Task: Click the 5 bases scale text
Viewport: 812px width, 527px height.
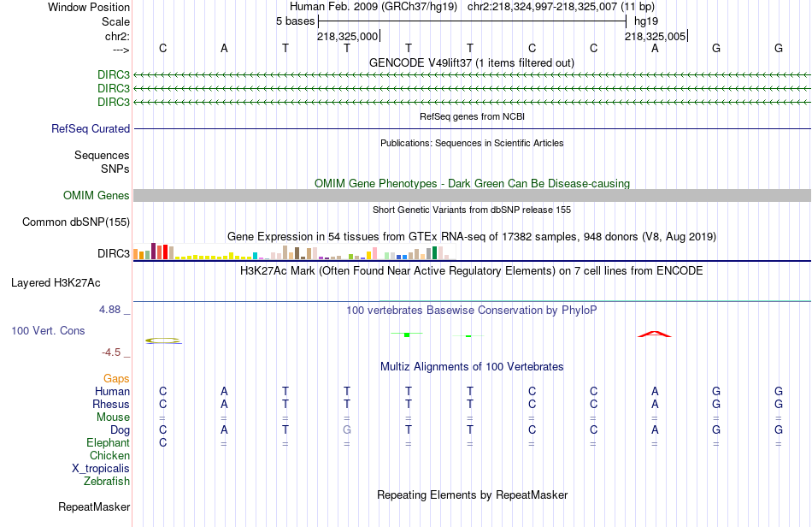Action: click(295, 21)
